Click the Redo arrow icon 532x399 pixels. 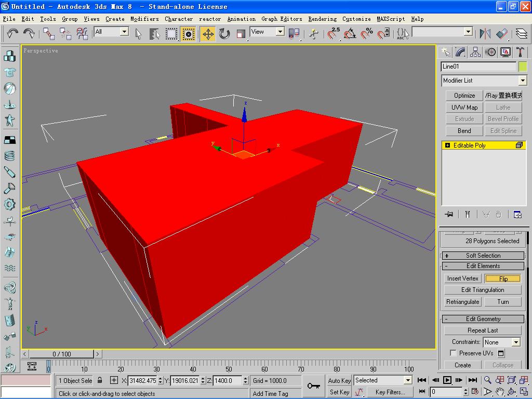[29, 33]
